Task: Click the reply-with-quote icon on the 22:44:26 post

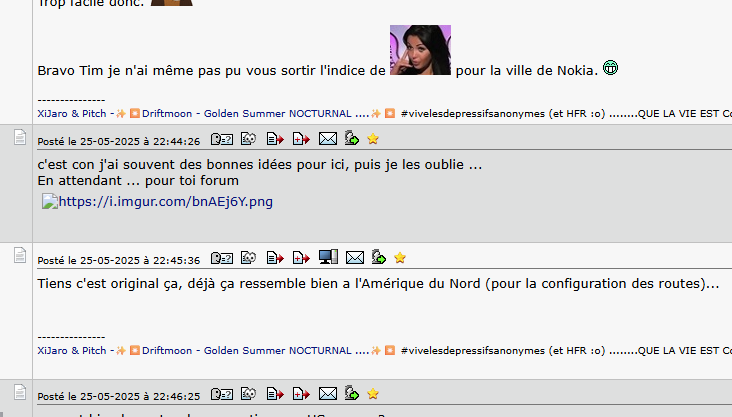Action: pyautogui.click(x=275, y=139)
